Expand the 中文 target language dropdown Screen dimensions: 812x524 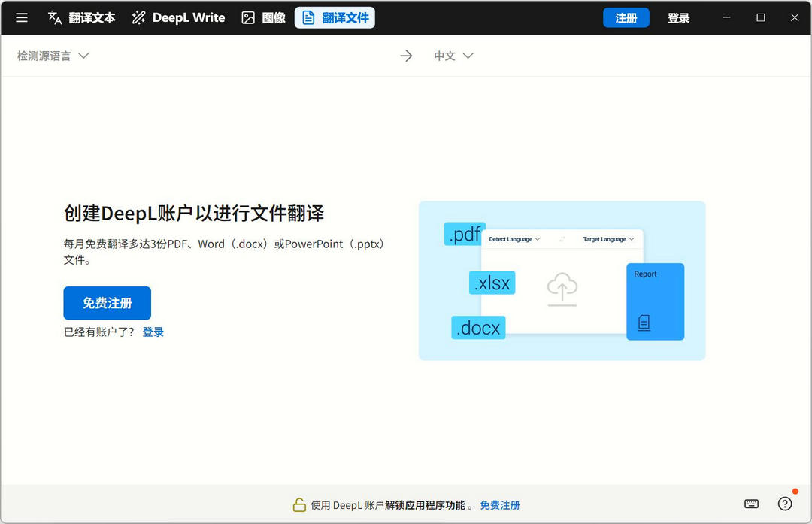pos(453,55)
